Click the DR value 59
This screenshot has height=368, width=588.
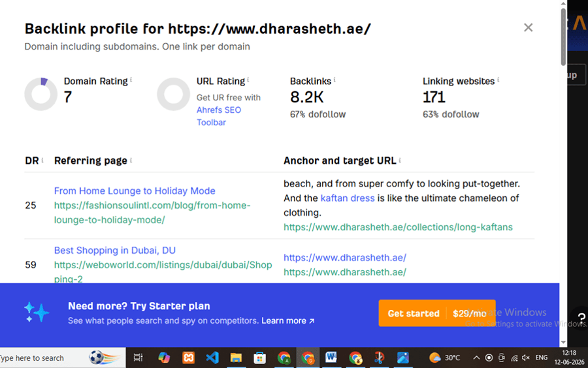(30, 265)
